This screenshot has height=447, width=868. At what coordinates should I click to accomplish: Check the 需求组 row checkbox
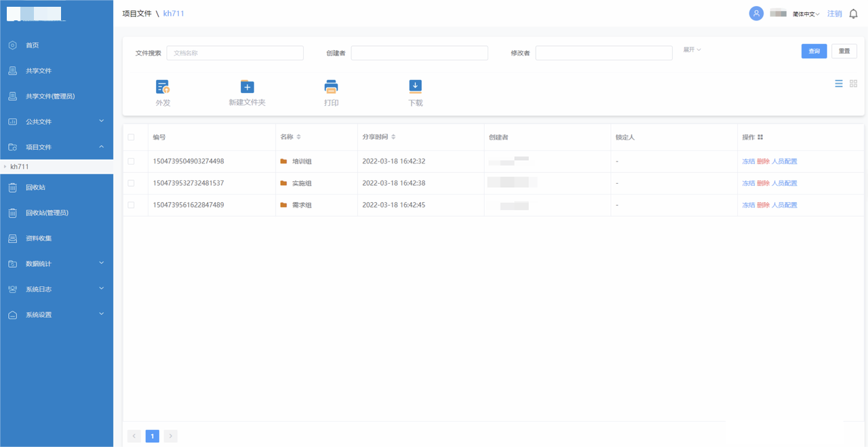click(132, 205)
